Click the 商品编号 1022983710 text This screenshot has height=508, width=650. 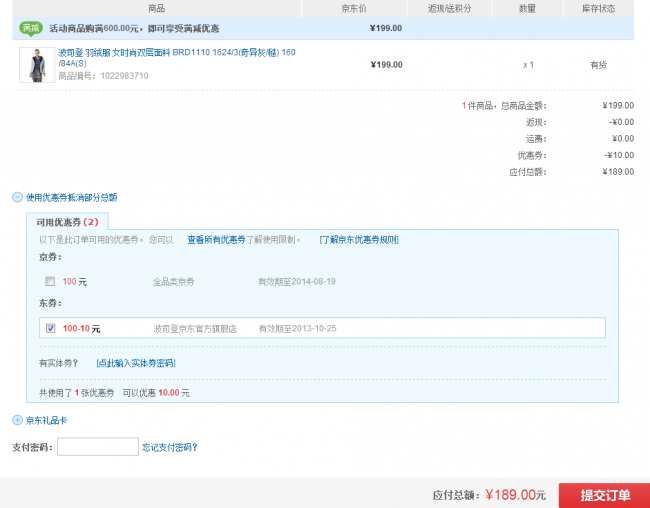tap(103, 76)
